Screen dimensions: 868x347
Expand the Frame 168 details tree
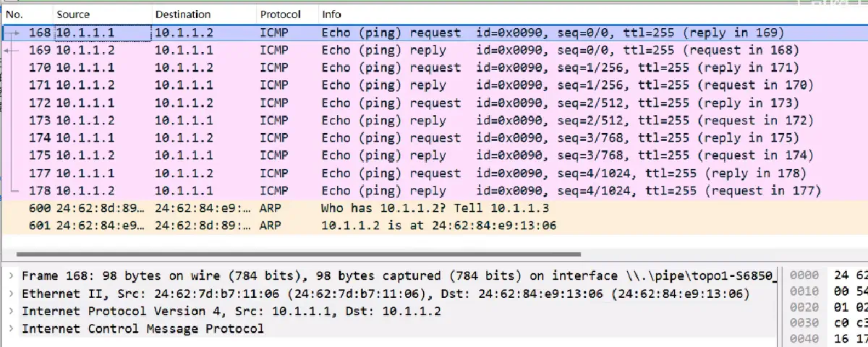[11, 276]
